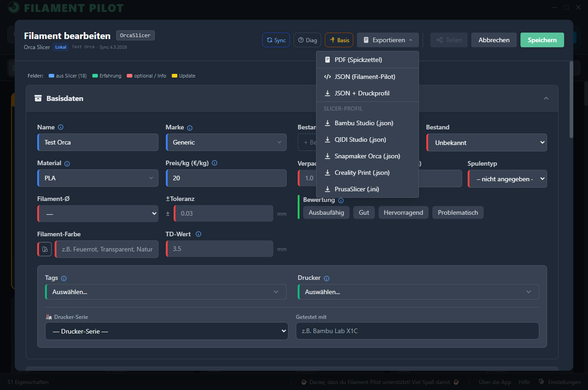Click the Getestet mit input field
Viewport: 588px width, 390px height.
tap(418, 331)
